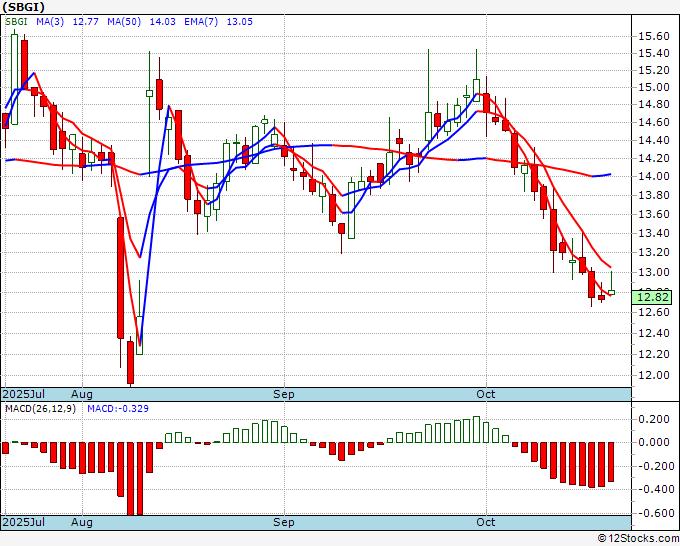Screen dimensions: 680x546
Task: Click the 12.00 price axis label
Action: [654, 376]
